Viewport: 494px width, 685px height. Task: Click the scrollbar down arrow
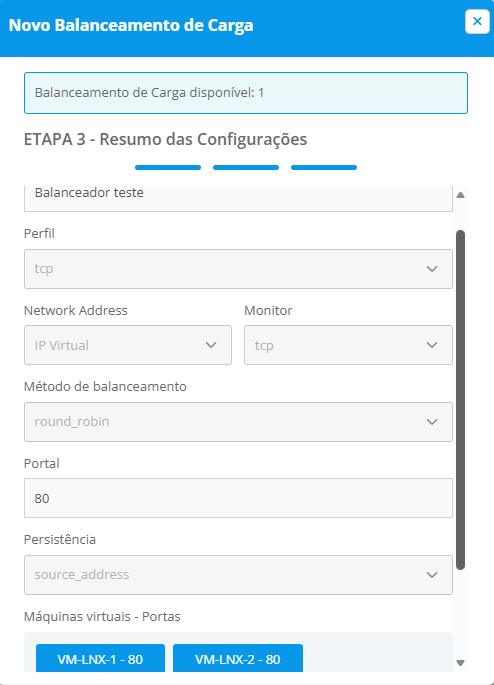pyautogui.click(x=460, y=663)
